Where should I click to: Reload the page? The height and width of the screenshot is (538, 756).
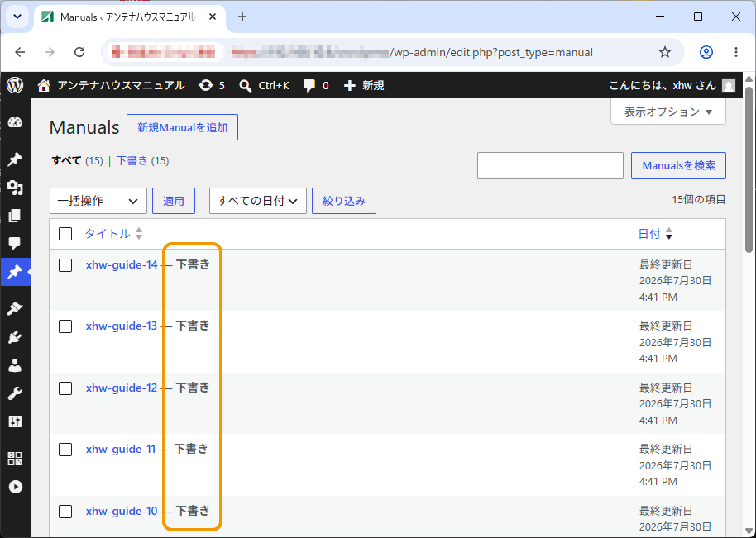point(79,52)
